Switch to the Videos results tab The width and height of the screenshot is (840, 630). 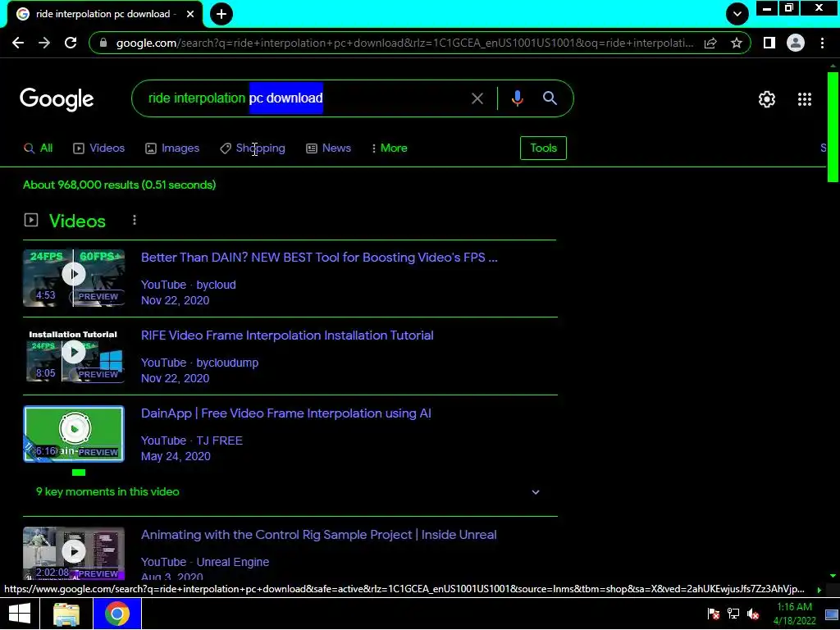pyautogui.click(x=99, y=148)
